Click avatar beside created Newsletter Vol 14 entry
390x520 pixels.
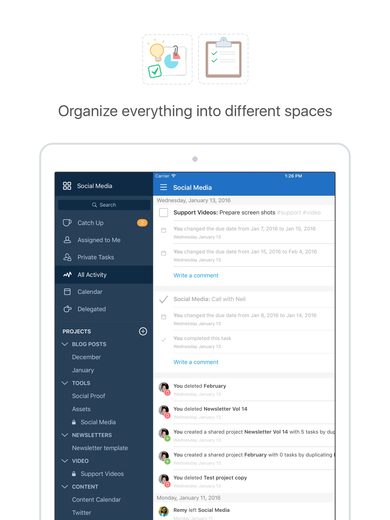tap(164, 434)
